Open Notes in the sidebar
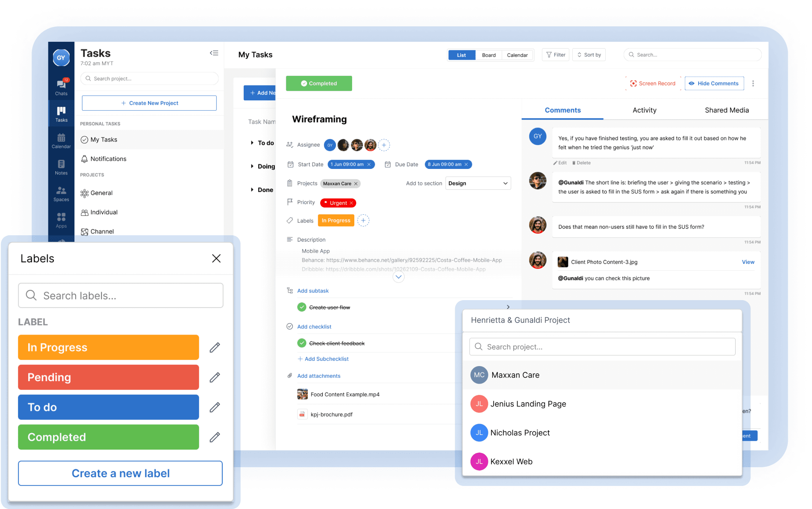The height and width of the screenshot is (509, 812). (61, 167)
